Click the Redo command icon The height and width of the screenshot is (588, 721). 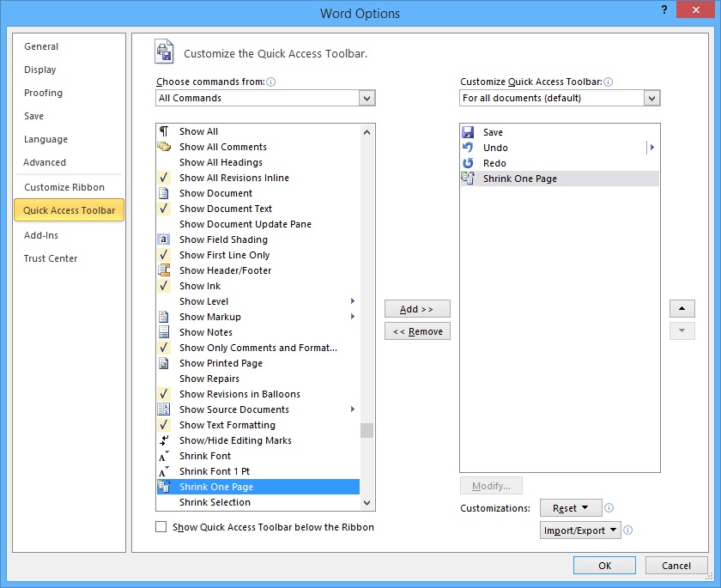(467, 162)
